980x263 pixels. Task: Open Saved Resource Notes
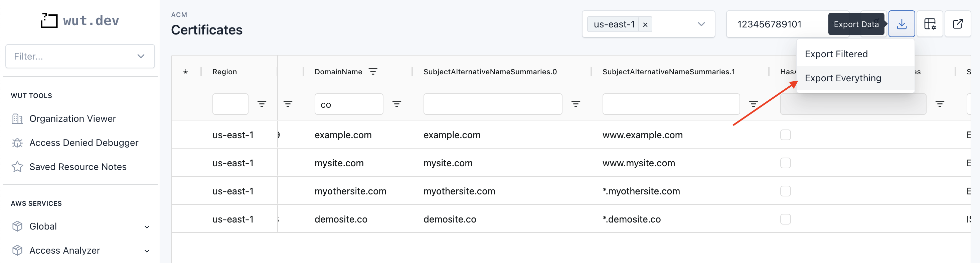tap(77, 167)
